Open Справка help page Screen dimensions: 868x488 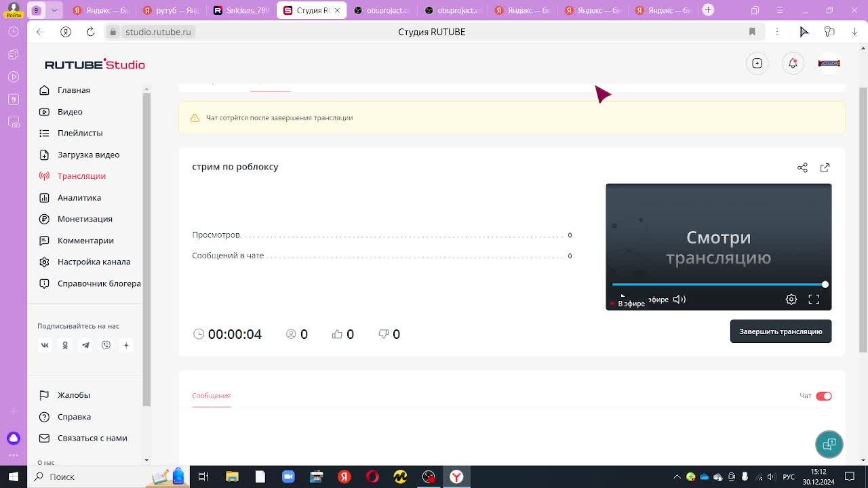tap(74, 417)
